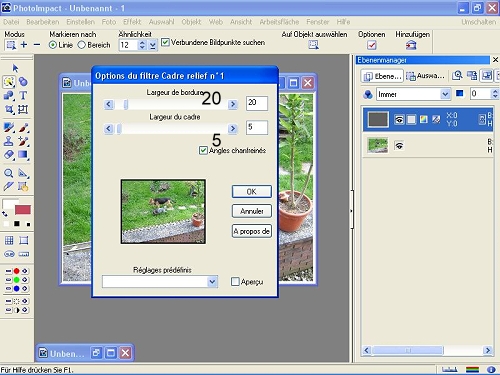
Task: Click the Largeur du cadre slider handle
Action: [119, 129]
